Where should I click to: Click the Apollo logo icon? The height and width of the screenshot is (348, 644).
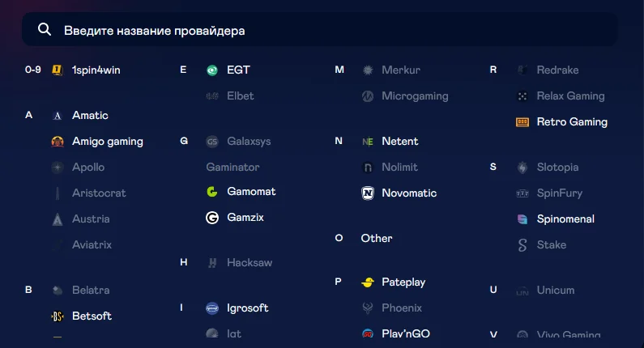[x=58, y=168]
